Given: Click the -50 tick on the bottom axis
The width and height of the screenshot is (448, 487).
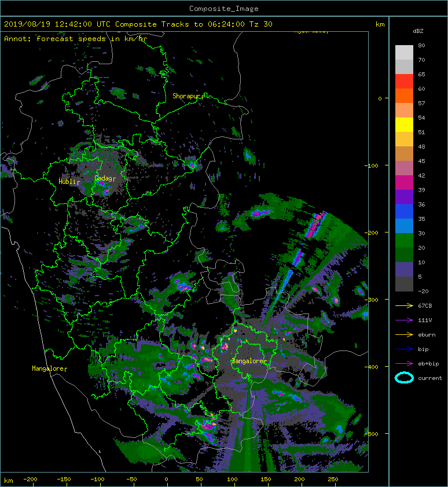Looking at the screenshot, I should pyautogui.click(x=131, y=479).
